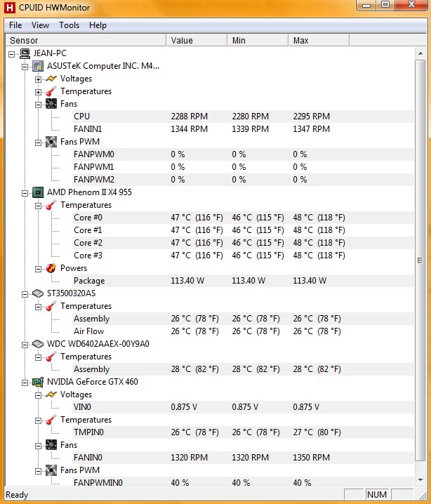431x504 pixels.
Task: Click the ST3500320AS Temperatures thermometer icon
Action: coord(51,306)
